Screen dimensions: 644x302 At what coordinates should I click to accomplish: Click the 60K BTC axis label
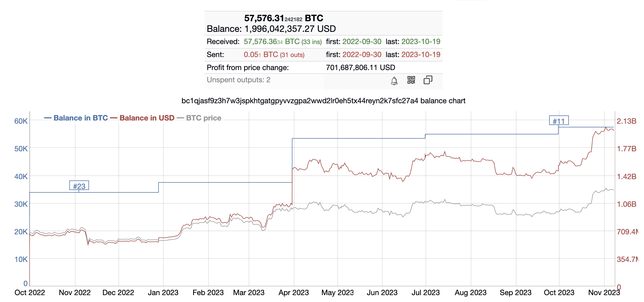point(21,121)
